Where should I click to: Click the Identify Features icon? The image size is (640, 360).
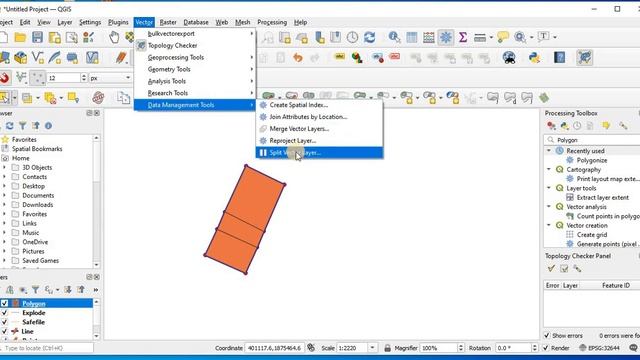(394, 38)
